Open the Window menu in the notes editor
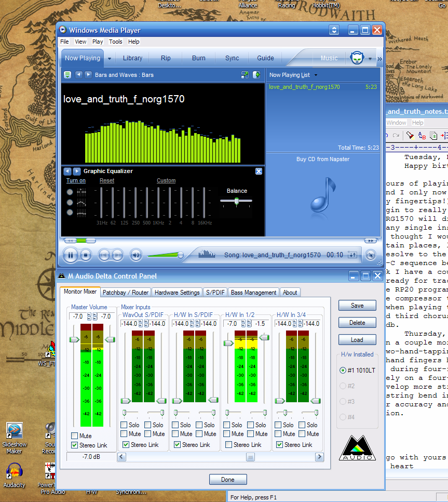Viewport: 448px width, 502px height. pos(396,123)
